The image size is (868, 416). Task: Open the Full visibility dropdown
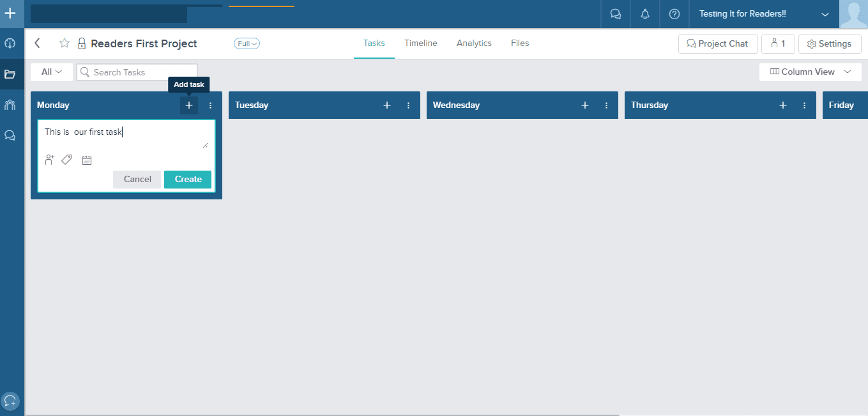point(247,43)
